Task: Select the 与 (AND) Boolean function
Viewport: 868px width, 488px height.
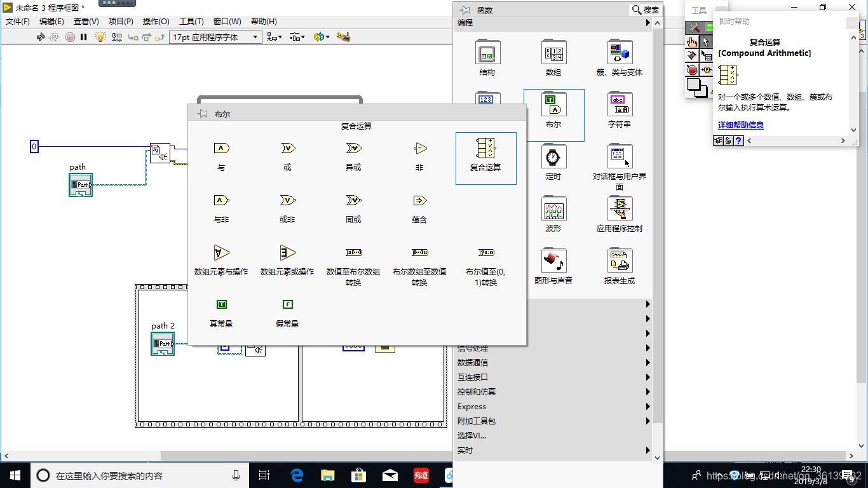Action: [x=221, y=156]
